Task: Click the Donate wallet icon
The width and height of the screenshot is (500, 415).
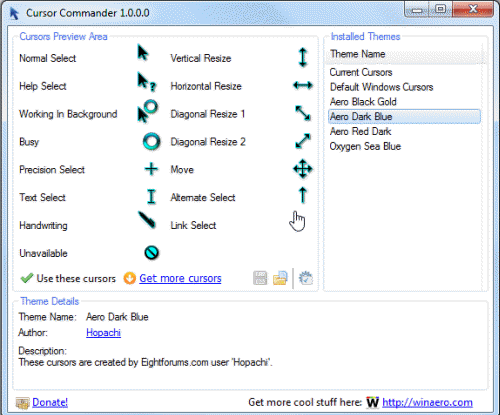Action: click(x=23, y=403)
